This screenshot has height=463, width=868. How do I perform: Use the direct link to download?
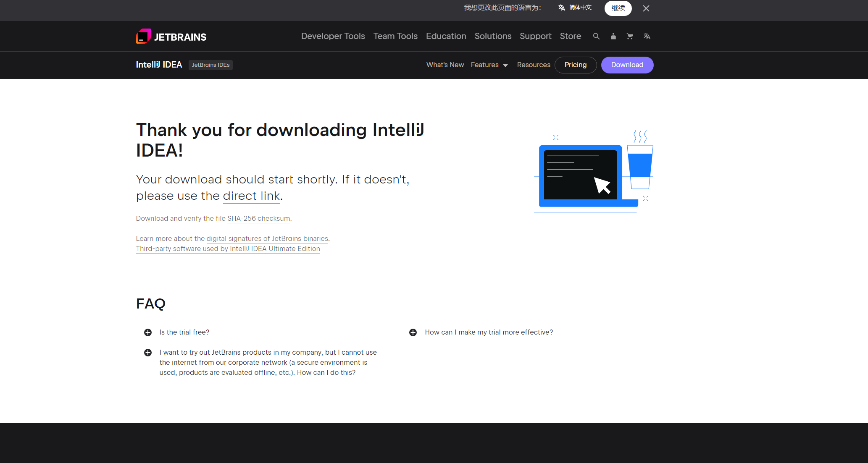coord(251,196)
